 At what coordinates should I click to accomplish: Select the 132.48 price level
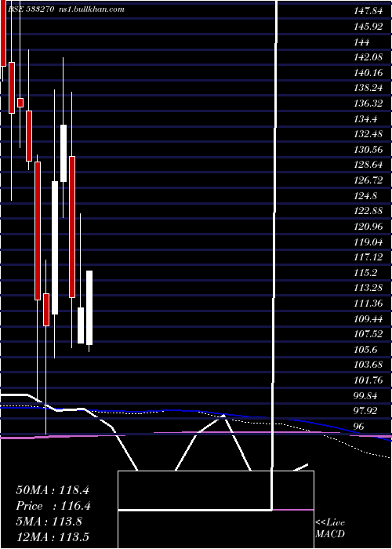click(368, 134)
